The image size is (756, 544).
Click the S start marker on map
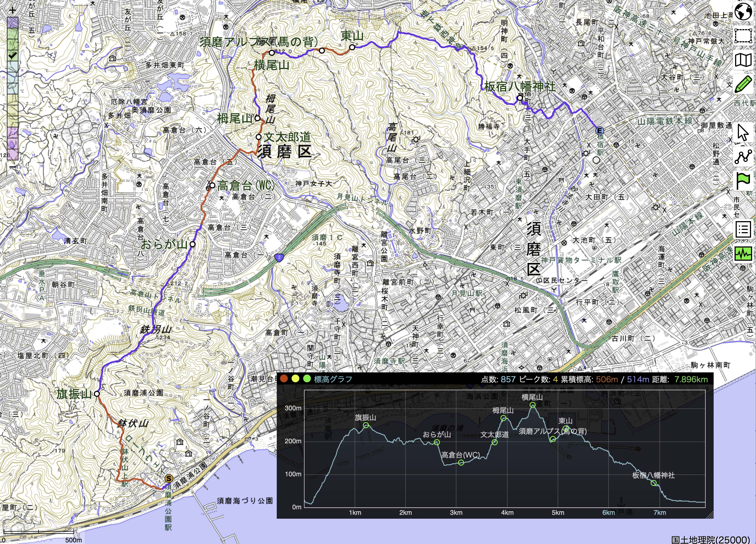point(169,479)
